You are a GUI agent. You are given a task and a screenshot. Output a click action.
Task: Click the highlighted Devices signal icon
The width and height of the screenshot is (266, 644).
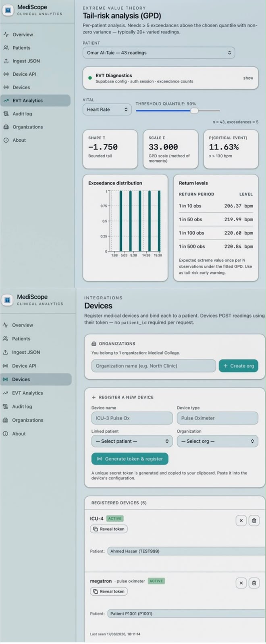[6, 379]
